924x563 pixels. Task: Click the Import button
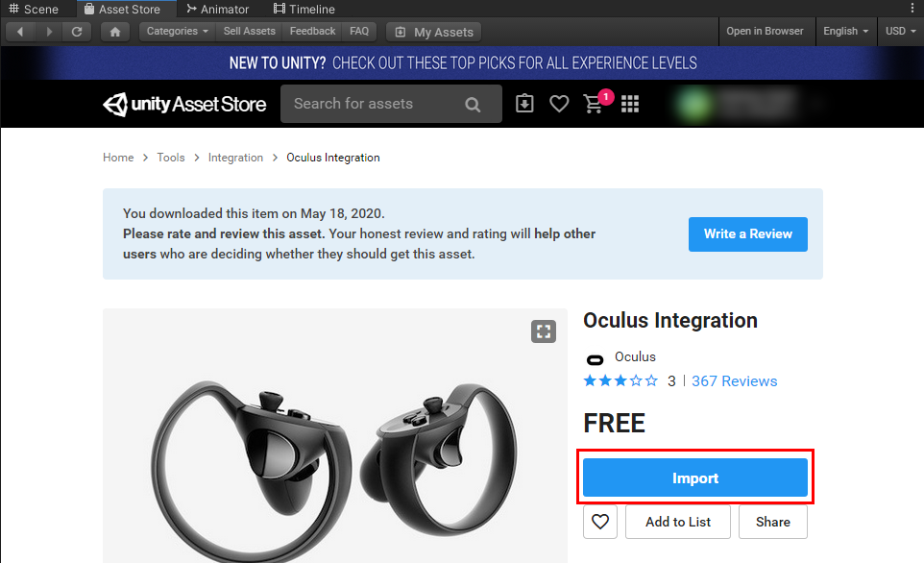pyautogui.click(x=695, y=477)
